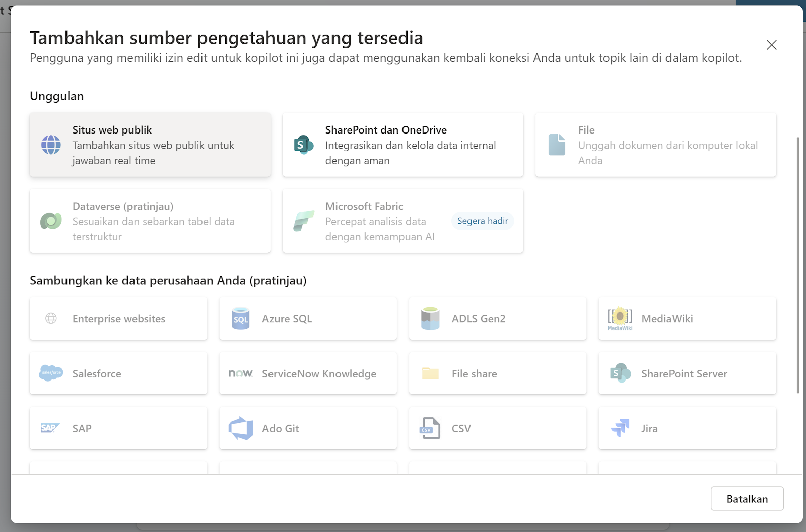Choose the 'Azure SQL' connector label
Viewport: 806px width, 532px height.
pos(287,319)
